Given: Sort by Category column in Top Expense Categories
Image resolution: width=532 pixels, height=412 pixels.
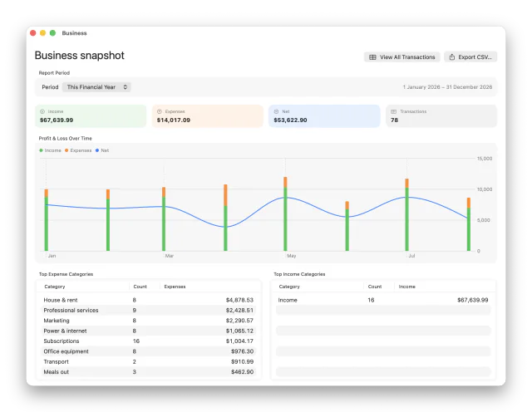Looking at the screenshot, I should pyautogui.click(x=55, y=287).
